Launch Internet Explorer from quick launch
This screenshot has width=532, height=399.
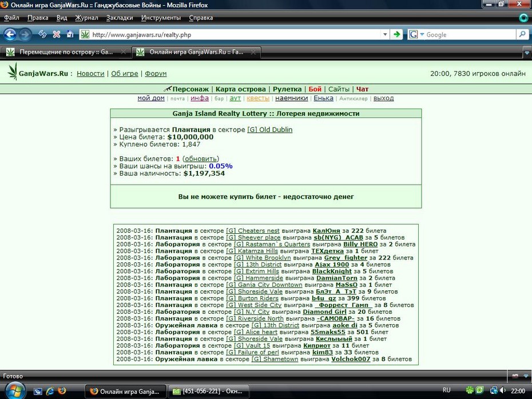50,391
